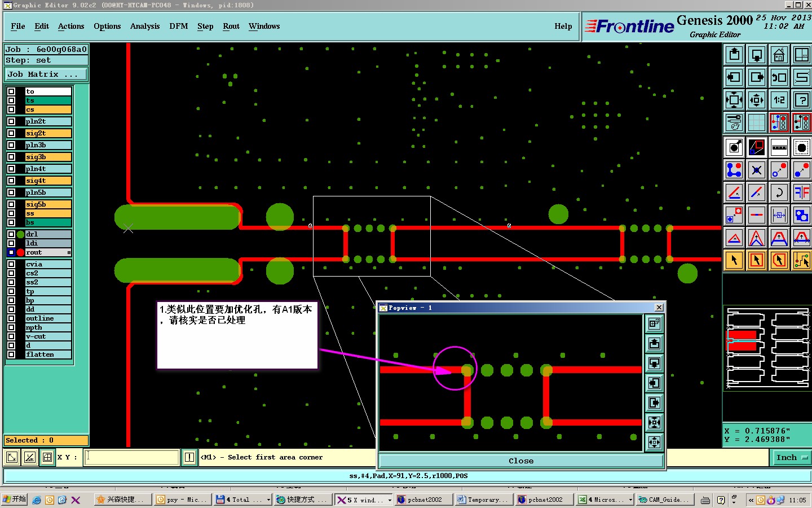Click the blue connected dots edit icon
The image size is (812, 508).
[x=734, y=170]
